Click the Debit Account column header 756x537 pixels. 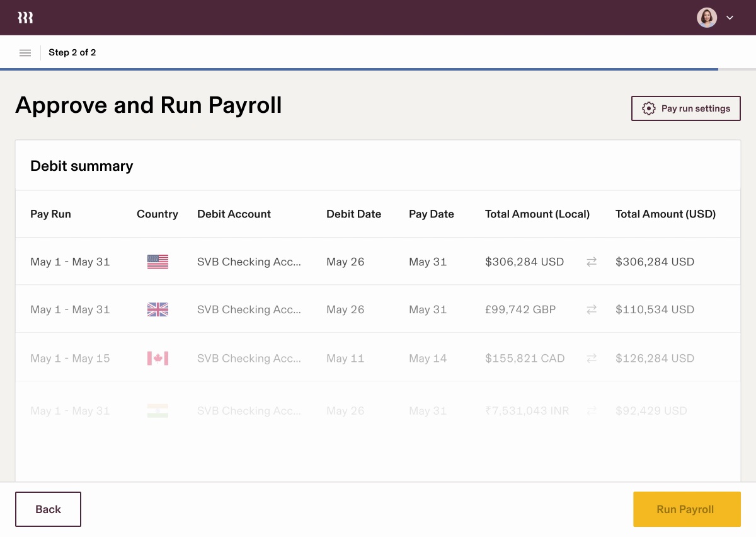point(234,214)
